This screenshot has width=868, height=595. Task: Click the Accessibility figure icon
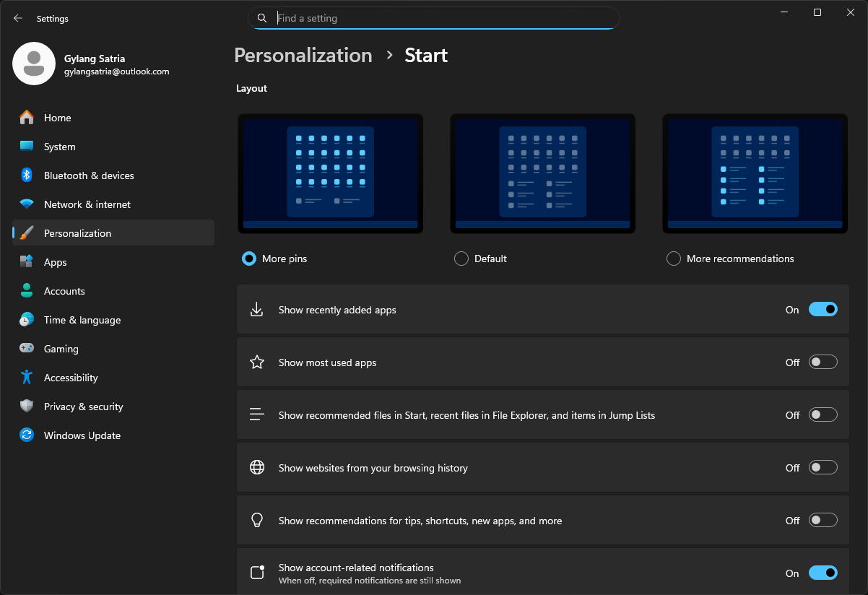pyautogui.click(x=27, y=378)
